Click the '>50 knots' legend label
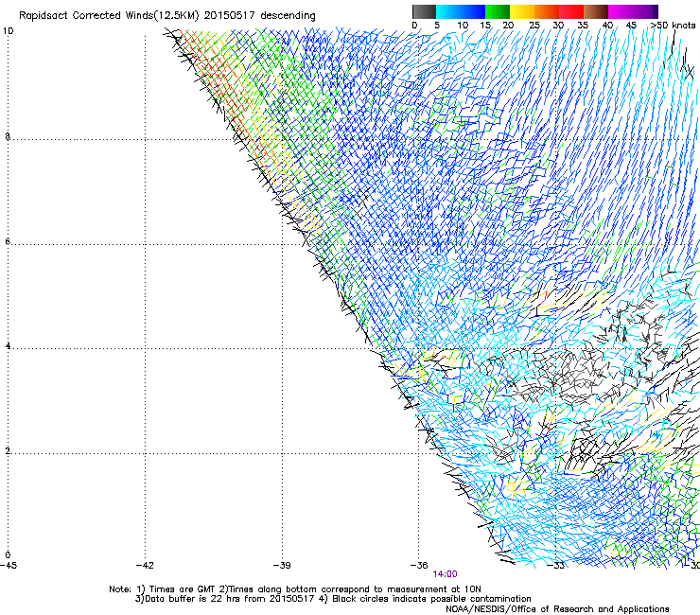 coord(674,26)
